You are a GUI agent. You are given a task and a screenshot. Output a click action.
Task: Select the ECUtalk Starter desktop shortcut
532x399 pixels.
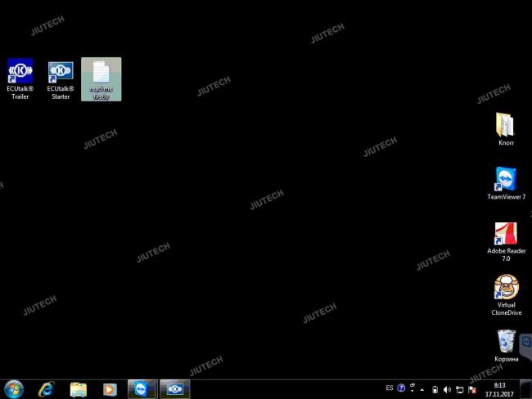[61, 81]
